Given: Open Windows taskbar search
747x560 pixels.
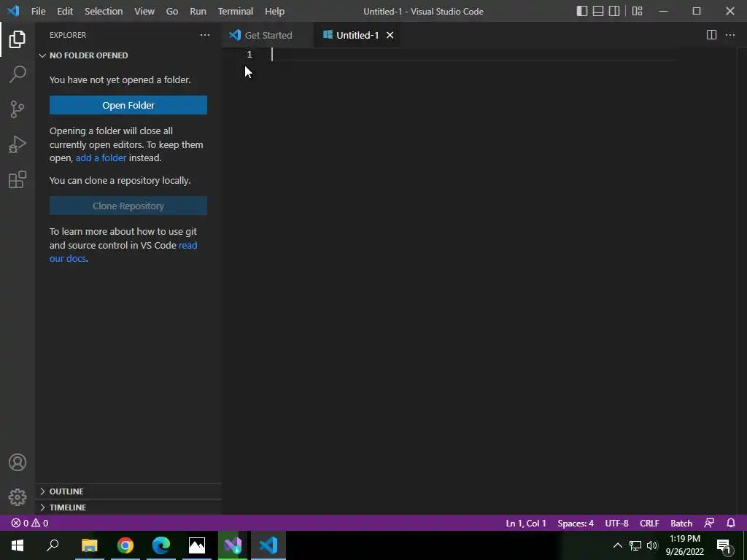Looking at the screenshot, I should click(53, 545).
